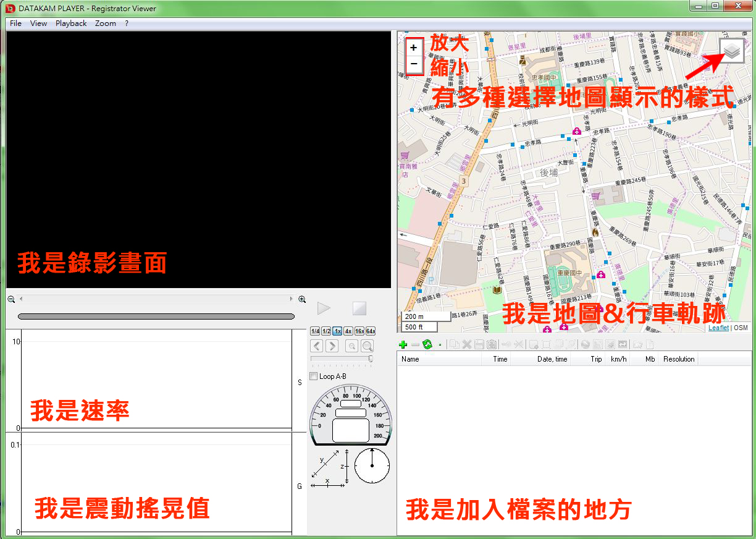Click the gray video timeline progress bar
756x539 pixels.
point(156,316)
